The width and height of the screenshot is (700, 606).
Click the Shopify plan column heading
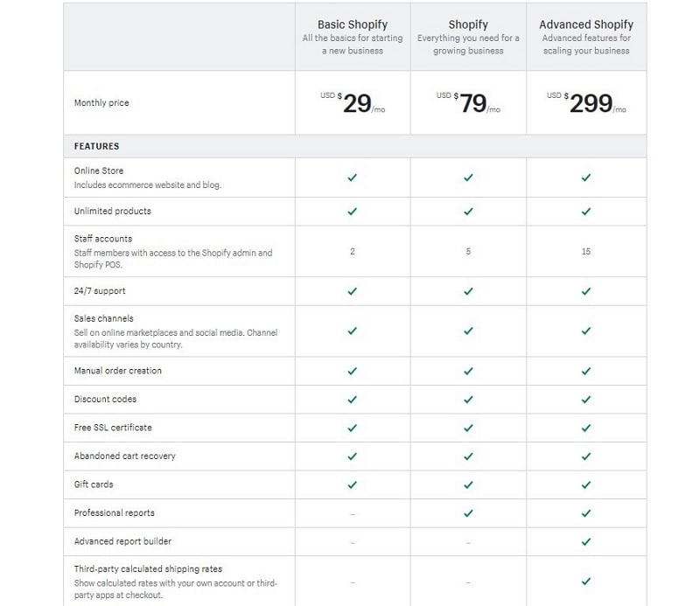click(468, 24)
